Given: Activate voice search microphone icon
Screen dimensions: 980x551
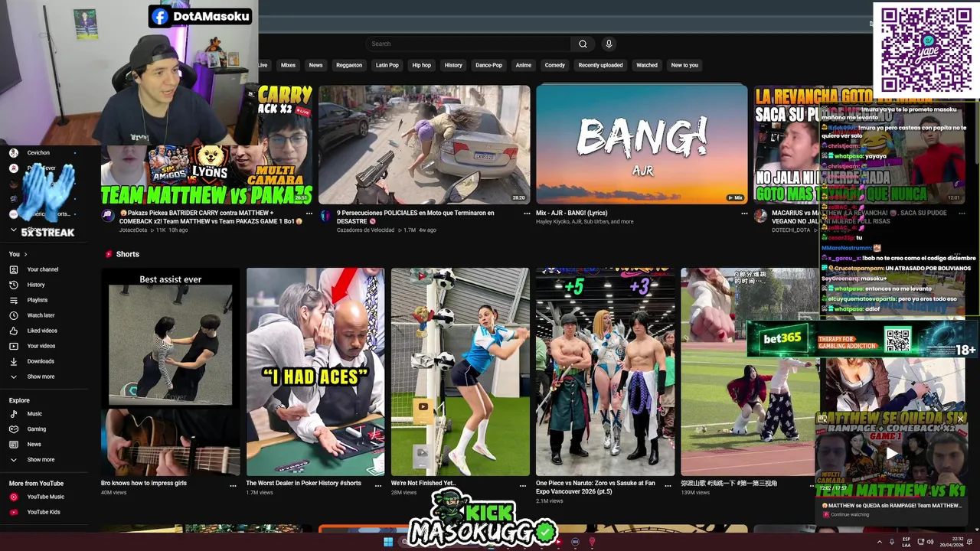Looking at the screenshot, I should 609,44.
